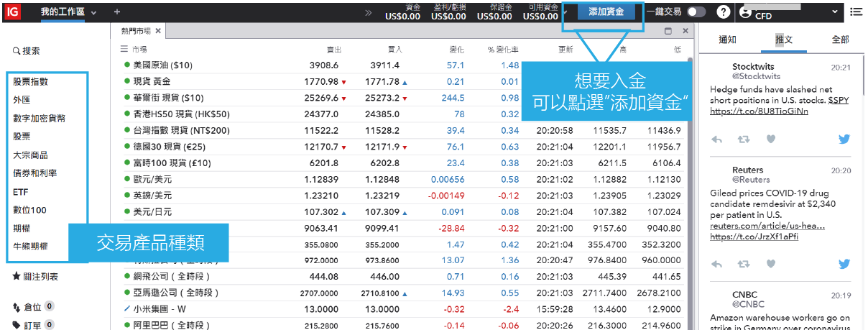Select the 德國30 現貨 (€25) row
The height and width of the screenshot is (330, 868).
(402, 147)
